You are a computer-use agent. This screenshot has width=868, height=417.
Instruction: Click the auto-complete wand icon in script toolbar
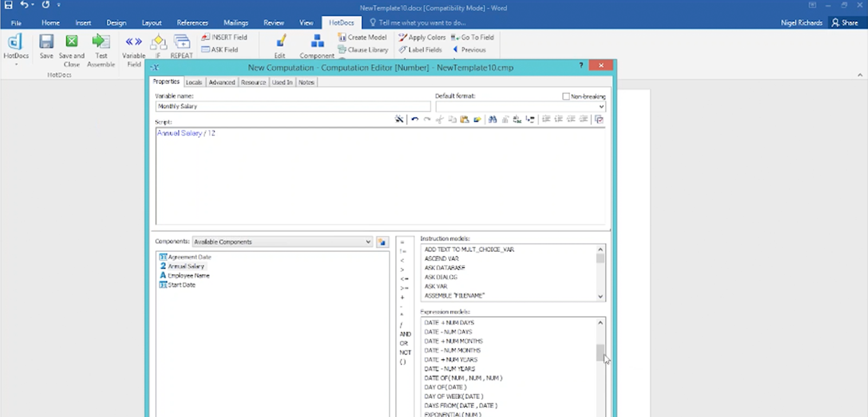pyautogui.click(x=399, y=119)
